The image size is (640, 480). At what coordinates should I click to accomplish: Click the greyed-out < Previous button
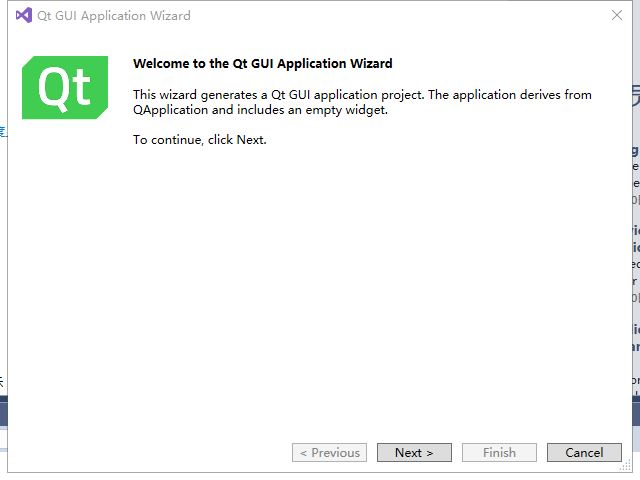point(329,453)
